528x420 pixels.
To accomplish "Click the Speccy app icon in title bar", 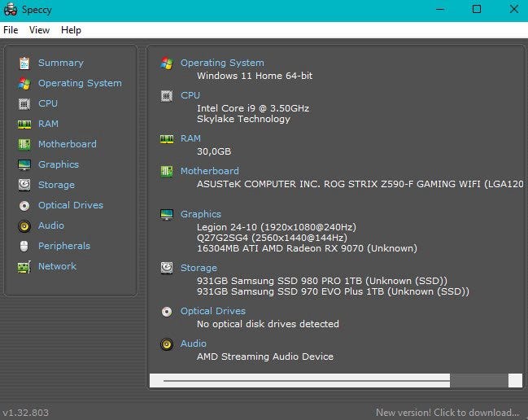I will pyautogui.click(x=11, y=10).
